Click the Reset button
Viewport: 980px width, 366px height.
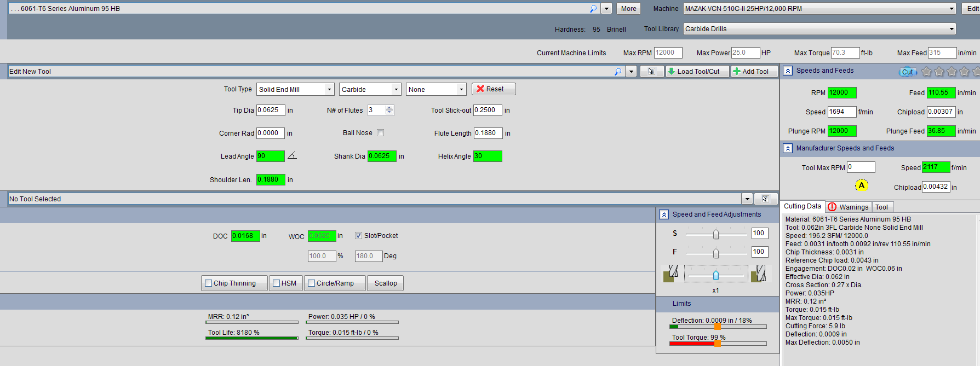point(493,89)
